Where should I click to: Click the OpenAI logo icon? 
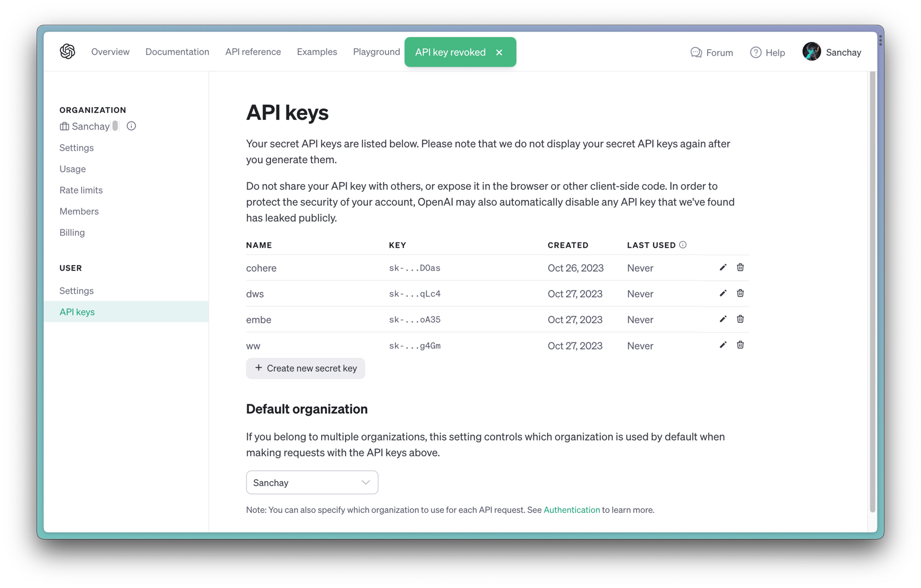coord(67,52)
